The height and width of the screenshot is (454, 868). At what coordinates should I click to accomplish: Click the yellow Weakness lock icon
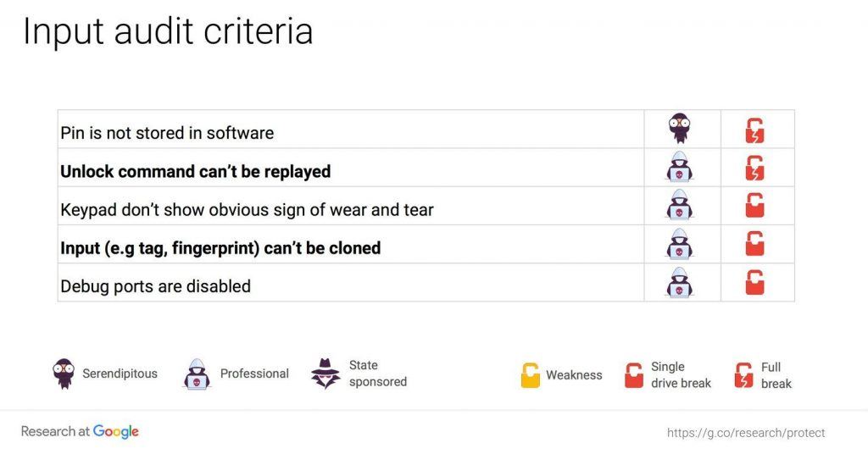click(530, 375)
